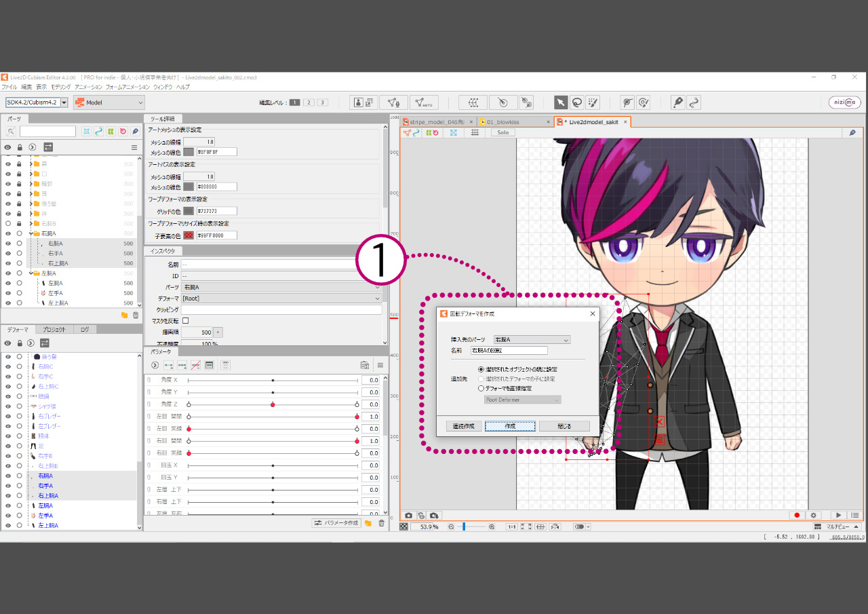This screenshot has width=868, height=614.
Task: Click the 作成 button in dialog
Action: pos(510,426)
